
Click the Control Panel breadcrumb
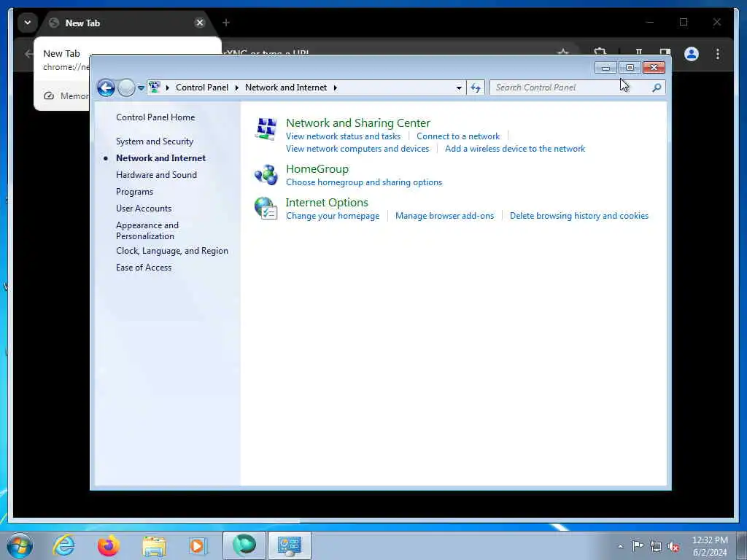pyautogui.click(x=202, y=87)
